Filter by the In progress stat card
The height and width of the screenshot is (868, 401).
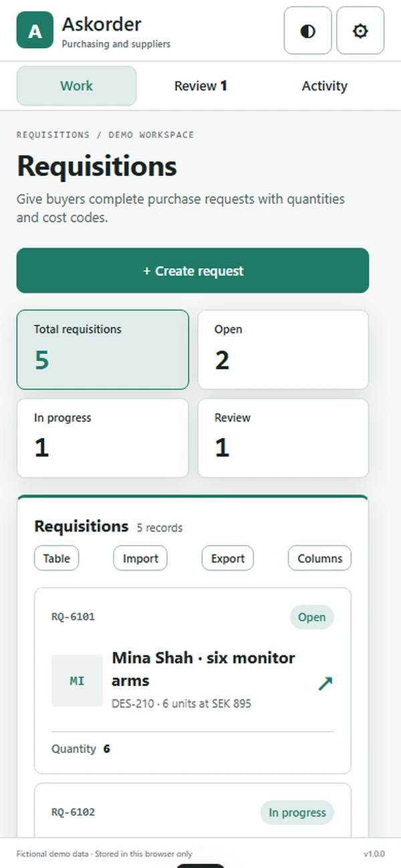click(x=103, y=438)
